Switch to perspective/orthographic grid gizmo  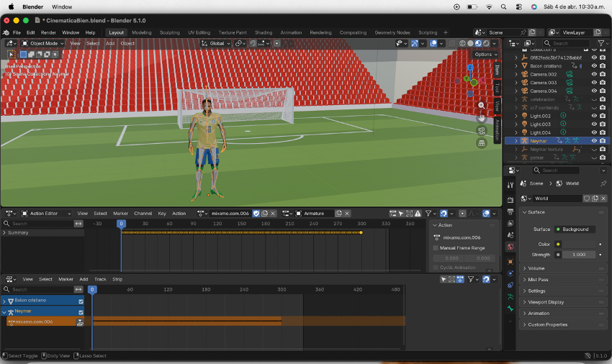[x=482, y=143]
